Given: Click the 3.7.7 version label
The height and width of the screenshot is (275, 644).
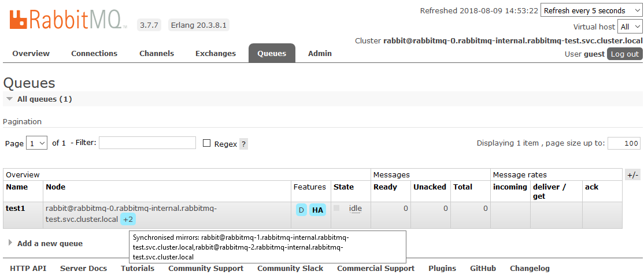Looking at the screenshot, I should [150, 25].
